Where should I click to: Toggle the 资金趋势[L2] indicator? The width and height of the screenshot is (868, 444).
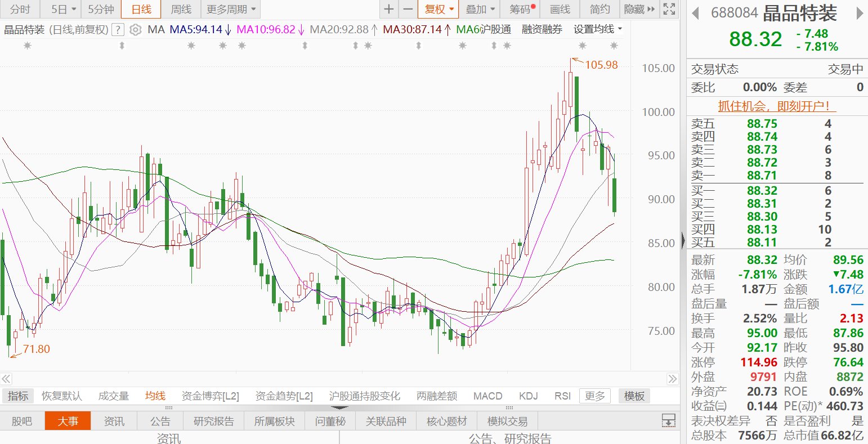[284, 396]
